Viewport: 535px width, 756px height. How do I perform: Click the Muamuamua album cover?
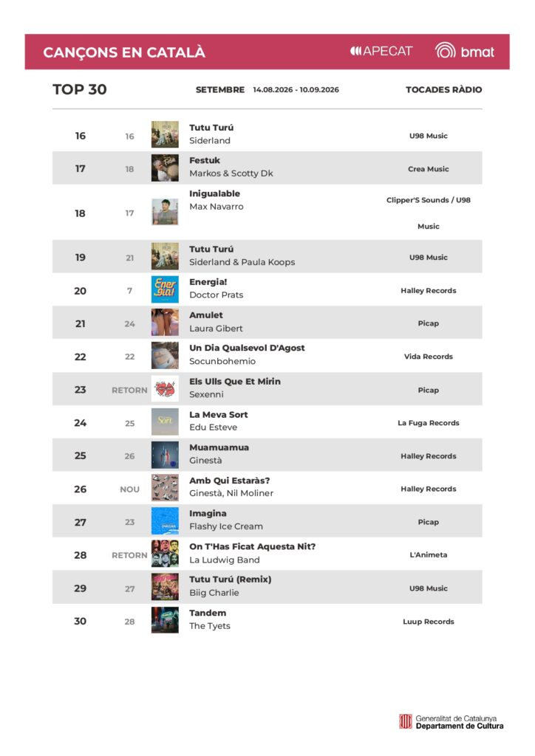coord(165,455)
